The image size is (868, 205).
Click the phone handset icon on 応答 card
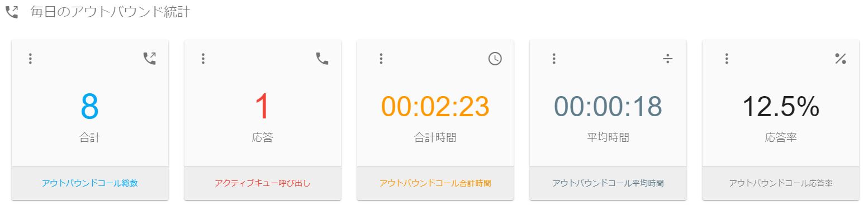(x=322, y=59)
